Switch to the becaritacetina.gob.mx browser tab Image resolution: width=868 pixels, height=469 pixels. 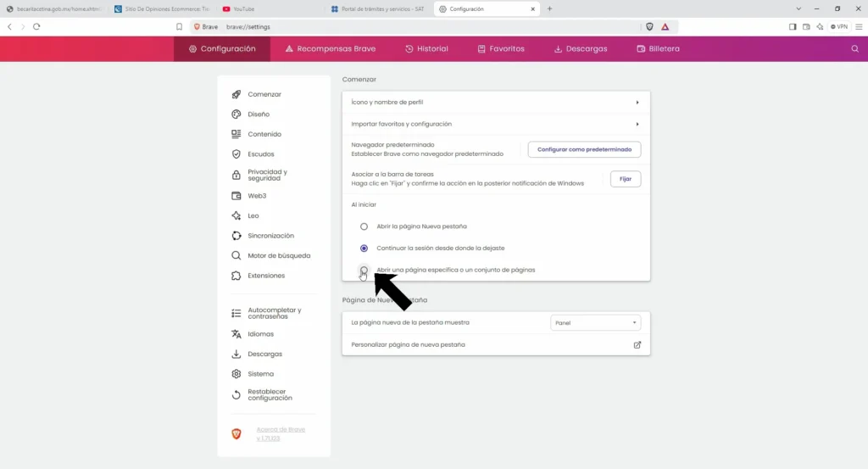(54, 8)
